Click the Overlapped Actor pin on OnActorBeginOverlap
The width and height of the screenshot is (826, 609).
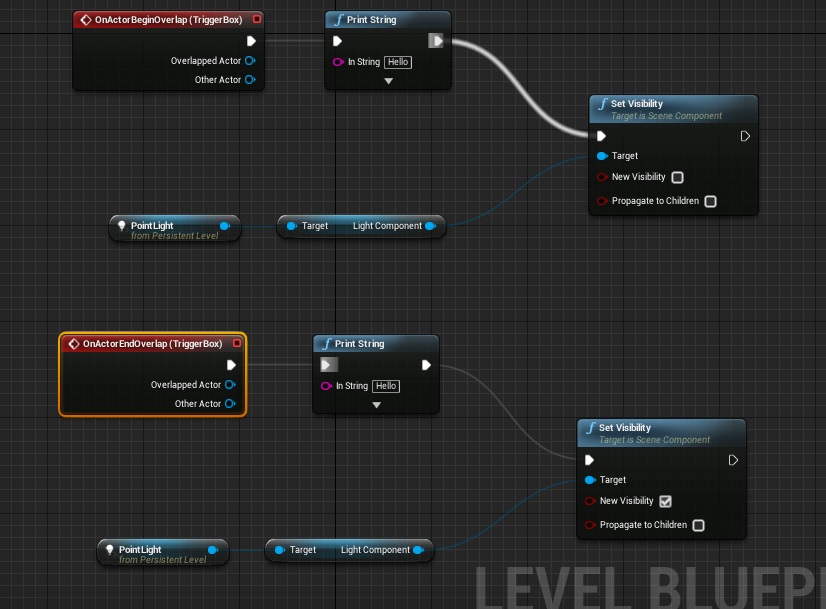point(250,61)
